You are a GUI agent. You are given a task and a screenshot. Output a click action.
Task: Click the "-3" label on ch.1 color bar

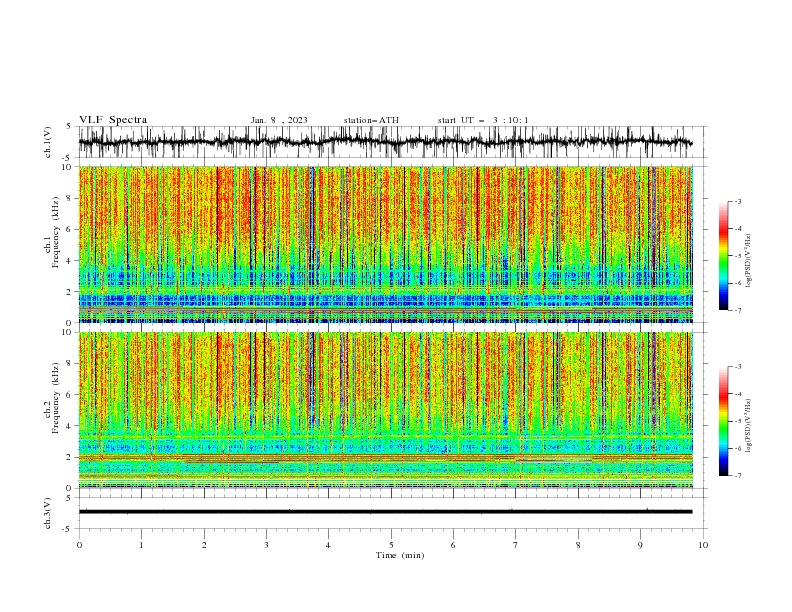click(x=737, y=201)
